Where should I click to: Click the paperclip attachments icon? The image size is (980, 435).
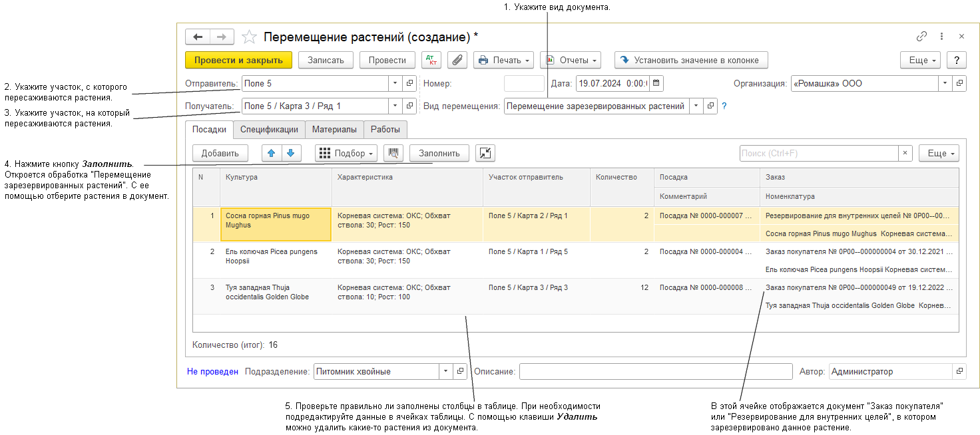coord(457,60)
